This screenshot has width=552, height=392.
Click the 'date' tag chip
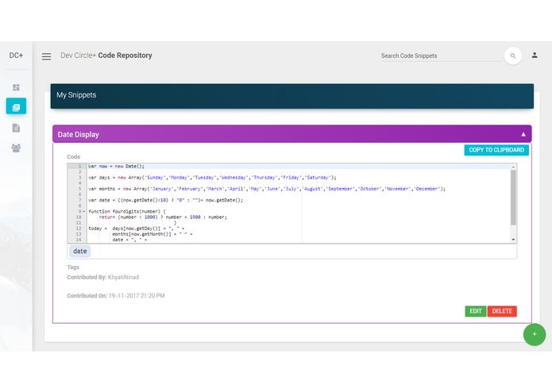pos(80,251)
